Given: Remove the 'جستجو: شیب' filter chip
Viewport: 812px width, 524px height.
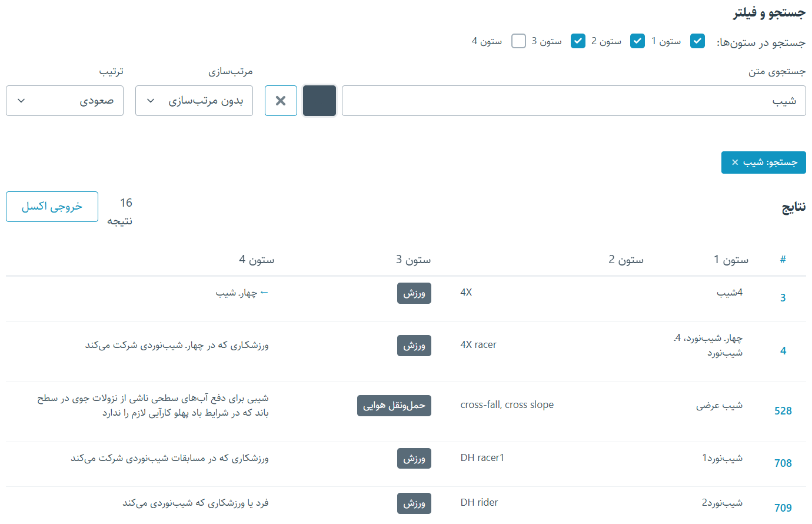Looking at the screenshot, I should 735,162.
